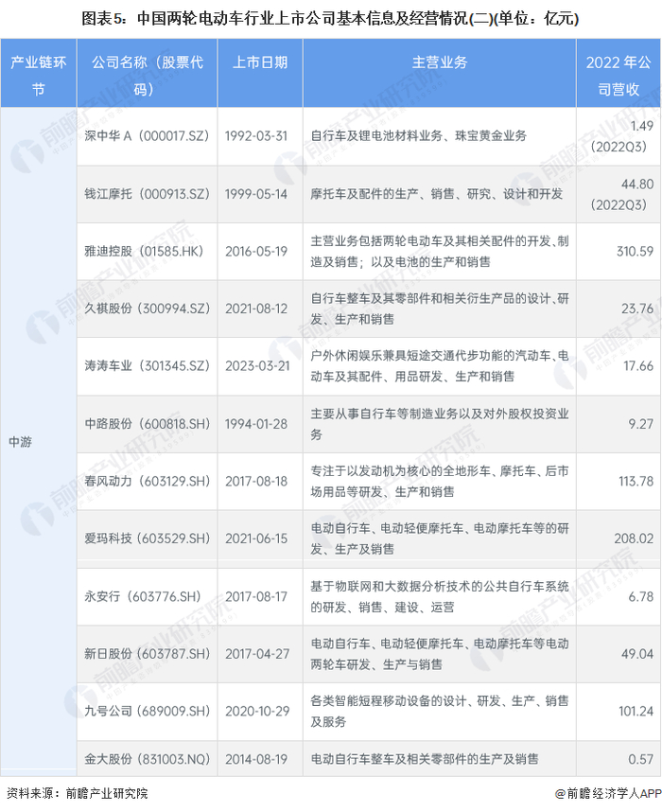Click company cell 金大股份（831003.NQ）
The height and width of the screenshot is (812, 662).
(148, 759)
